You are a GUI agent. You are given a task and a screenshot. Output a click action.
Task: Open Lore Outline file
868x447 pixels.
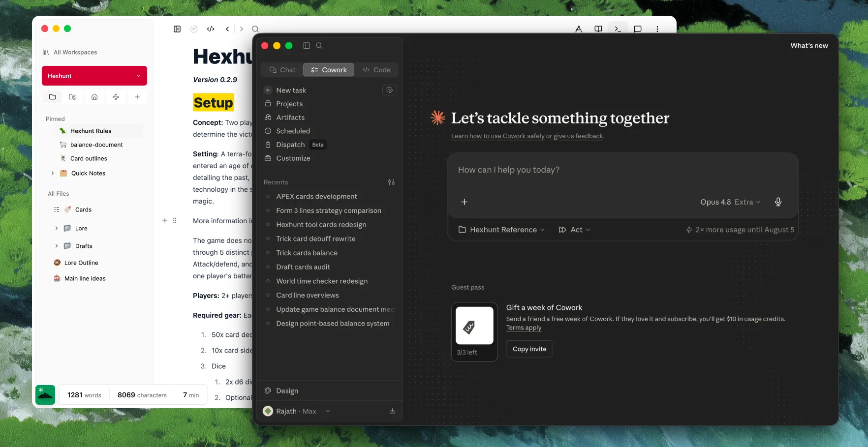click(81, 263)
